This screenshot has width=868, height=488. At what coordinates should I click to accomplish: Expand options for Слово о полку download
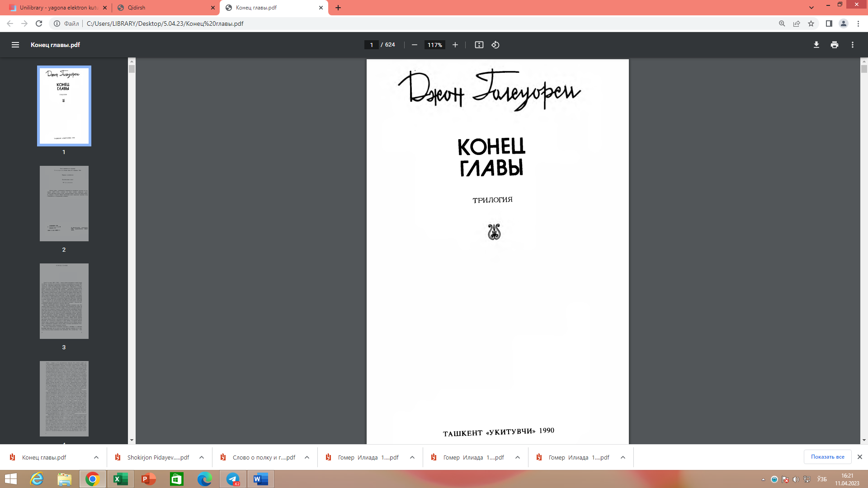307,457
